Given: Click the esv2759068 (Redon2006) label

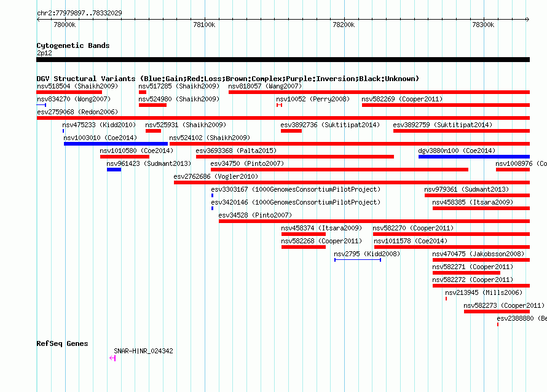Looking at the screenshot, I should click(77, 112).
